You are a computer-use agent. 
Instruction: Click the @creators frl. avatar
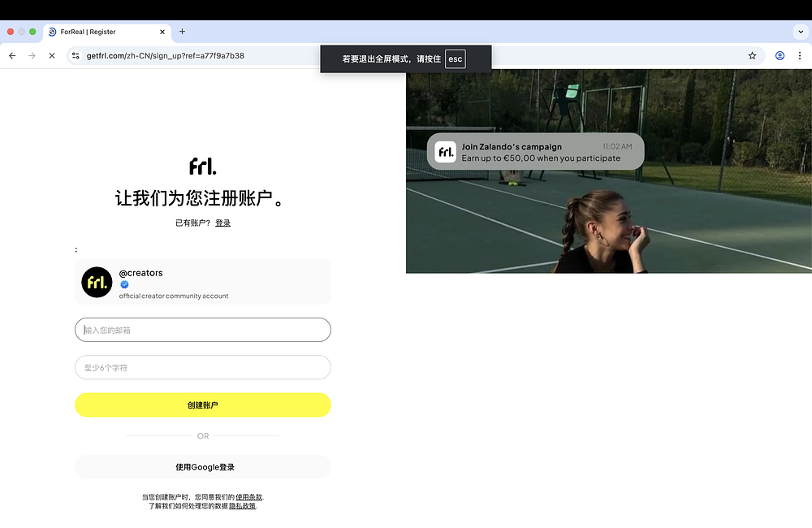coord(97,282)
